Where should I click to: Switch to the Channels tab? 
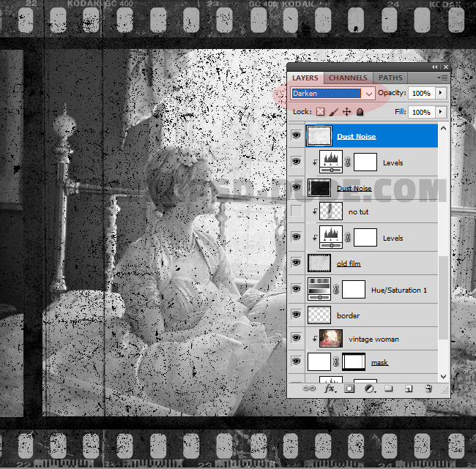click(x=348, y=78)
